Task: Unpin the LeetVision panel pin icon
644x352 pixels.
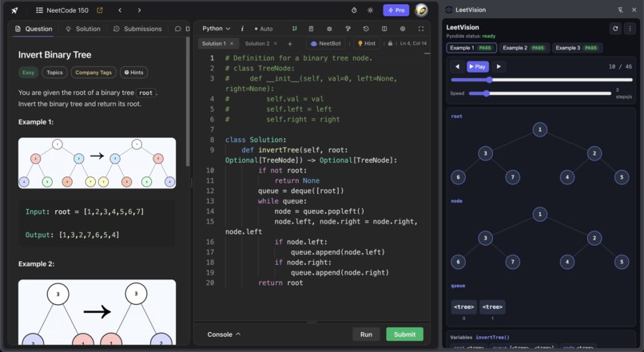Action: (620, 10)
